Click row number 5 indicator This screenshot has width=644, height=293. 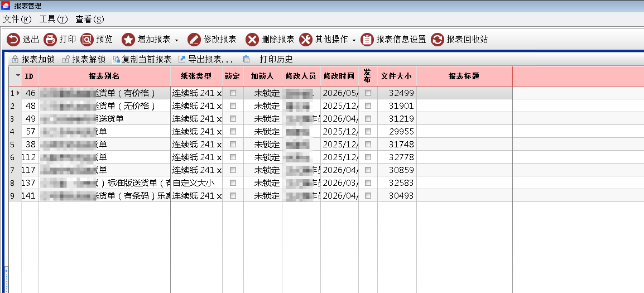pos(15,144)
